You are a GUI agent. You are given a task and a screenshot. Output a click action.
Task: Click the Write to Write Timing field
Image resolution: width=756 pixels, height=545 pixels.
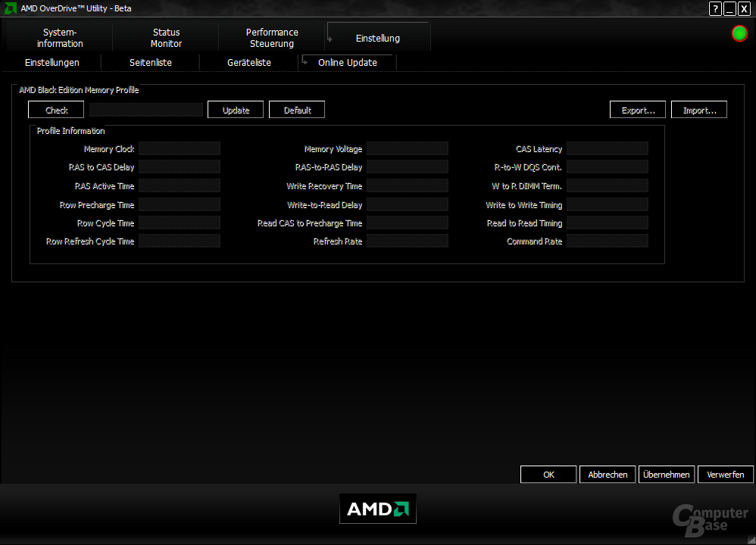pyautogui.click(x=608, y=204)
